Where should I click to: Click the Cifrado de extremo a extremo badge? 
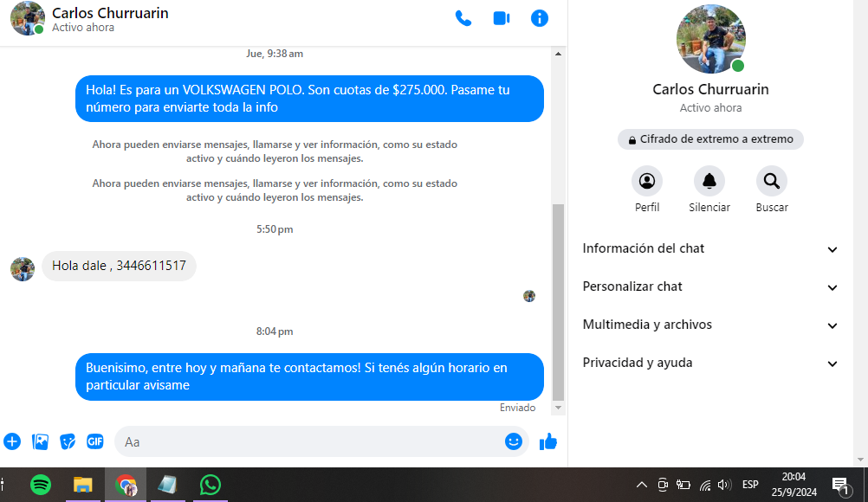coord(710,139)
